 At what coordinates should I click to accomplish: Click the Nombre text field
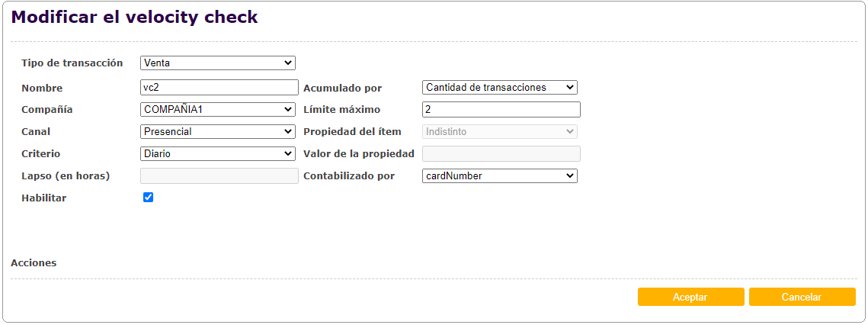219,87
